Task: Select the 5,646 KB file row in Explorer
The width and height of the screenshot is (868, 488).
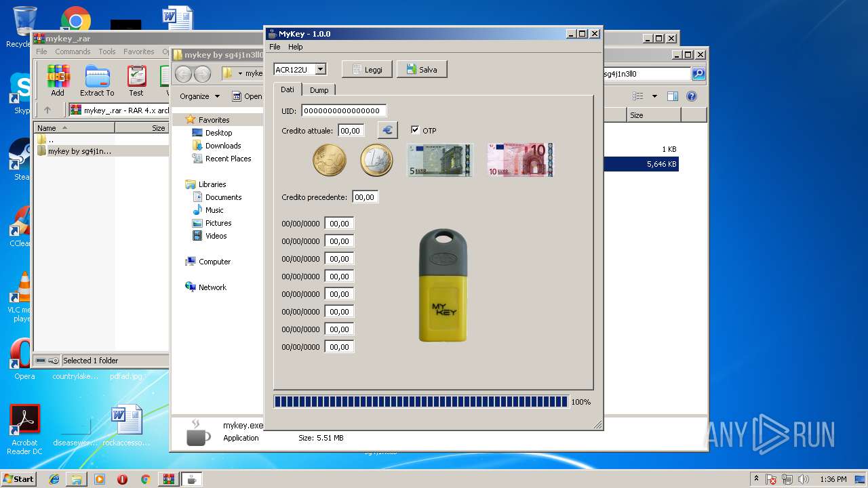Action: pos(641,164)
